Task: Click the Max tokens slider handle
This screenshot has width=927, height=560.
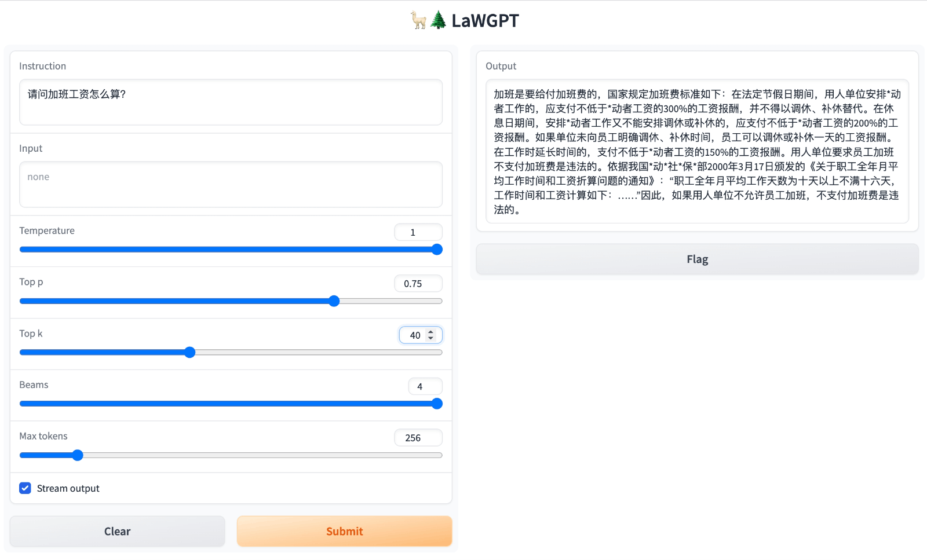Action: pos(78,455)
